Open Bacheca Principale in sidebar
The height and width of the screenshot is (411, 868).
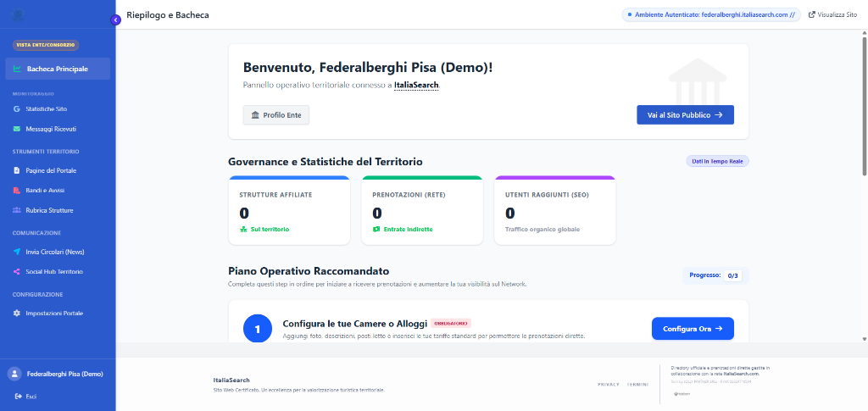point(58,69)
